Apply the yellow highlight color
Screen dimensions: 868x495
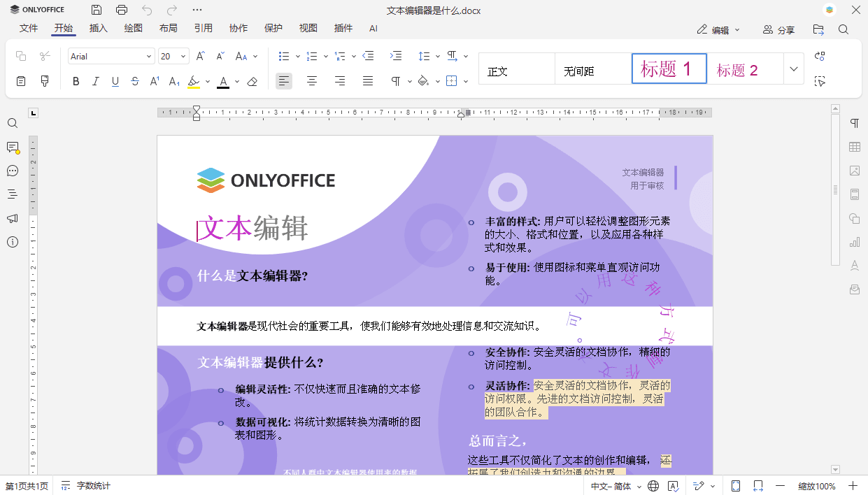(x=194, y=81)
